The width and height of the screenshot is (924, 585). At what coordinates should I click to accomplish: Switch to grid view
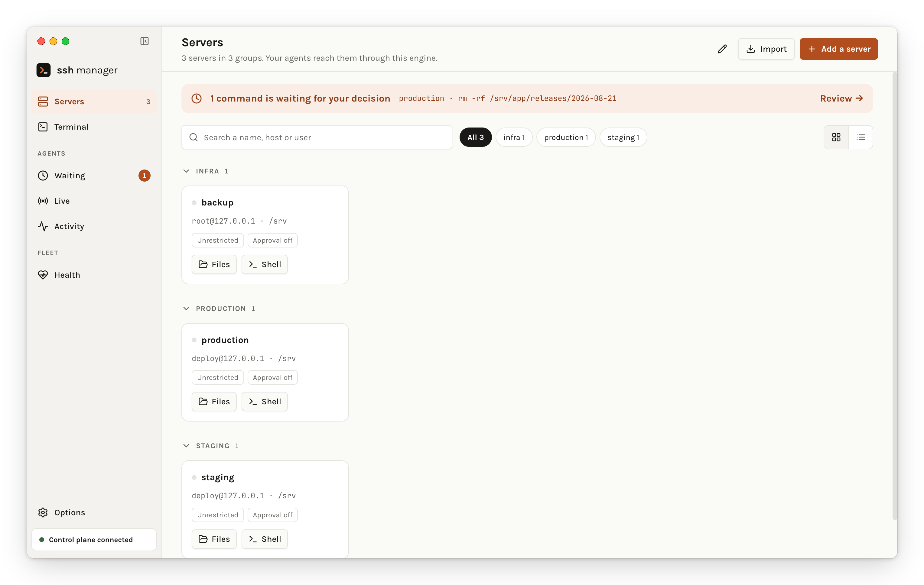click(x=836, y=137)
